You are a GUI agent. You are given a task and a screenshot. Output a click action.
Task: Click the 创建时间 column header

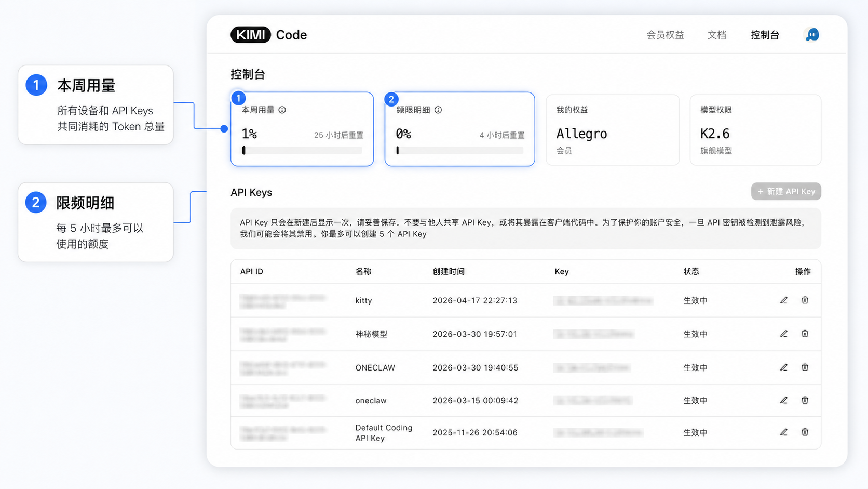click(x=449, y=271)
